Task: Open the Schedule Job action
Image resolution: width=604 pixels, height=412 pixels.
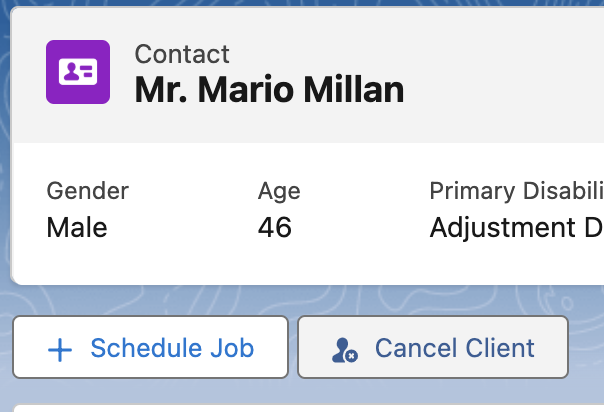Action: tap(151, 347)
